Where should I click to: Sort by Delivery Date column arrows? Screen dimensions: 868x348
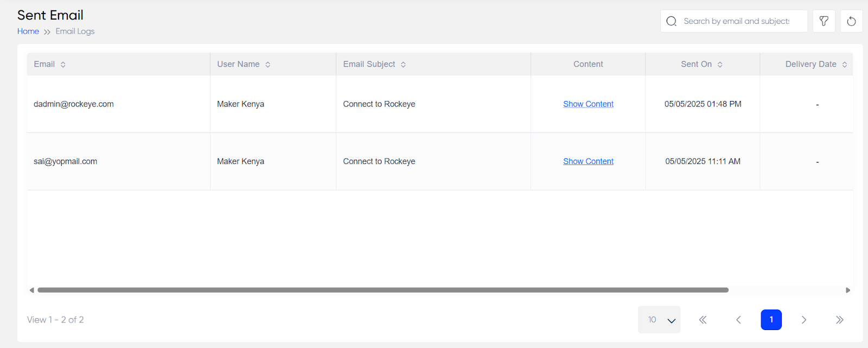845,65
